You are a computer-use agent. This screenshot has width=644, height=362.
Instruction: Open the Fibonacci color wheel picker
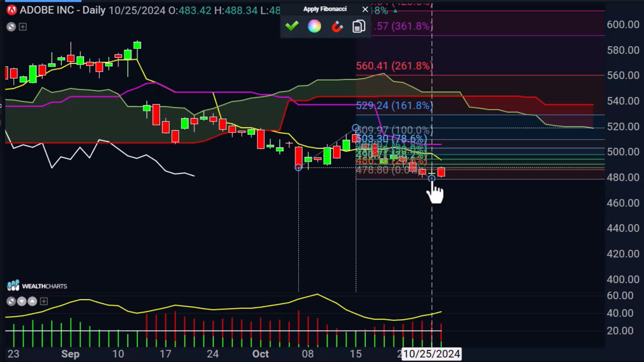(x=314, y=26)
